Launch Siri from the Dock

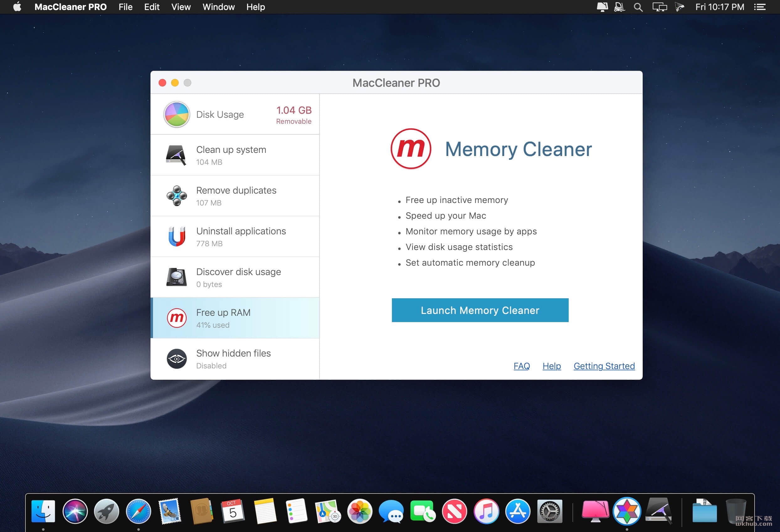pos(75,511)
